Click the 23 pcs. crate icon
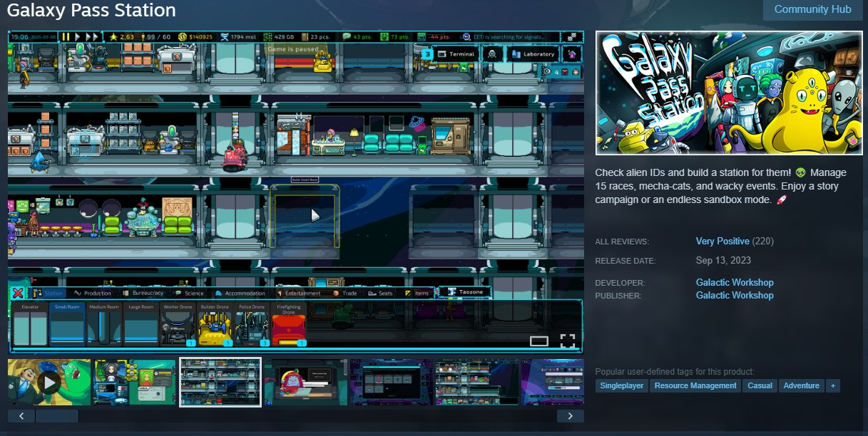 click(305, 36)
